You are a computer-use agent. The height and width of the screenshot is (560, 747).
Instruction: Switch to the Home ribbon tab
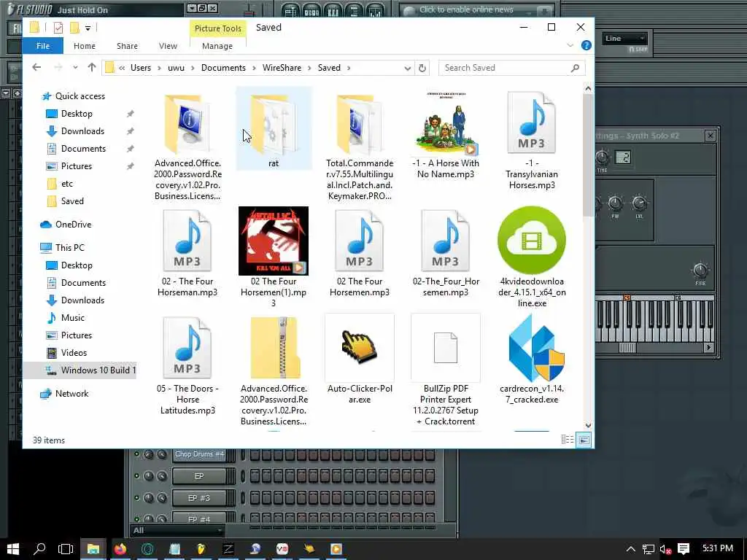(x=85, y=46)
